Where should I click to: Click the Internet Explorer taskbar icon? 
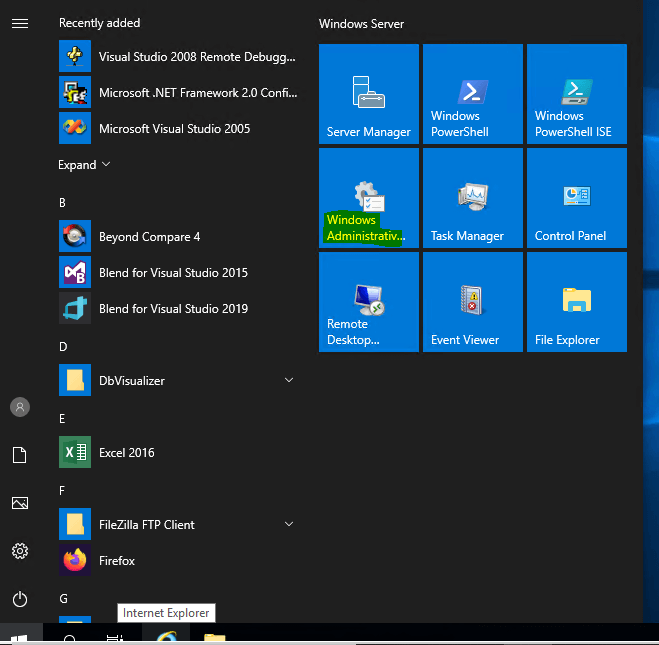click(166, 634)
